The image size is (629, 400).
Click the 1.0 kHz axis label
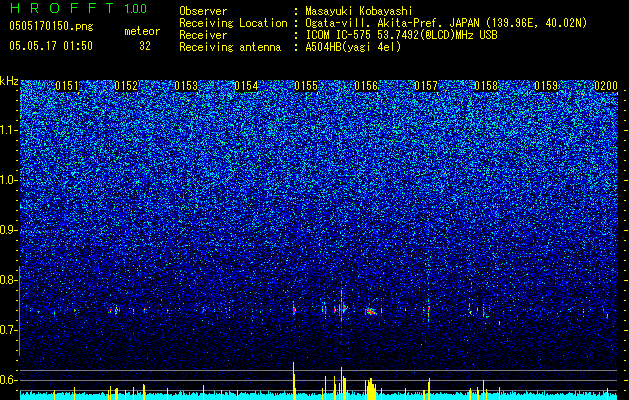tap(8, 180)
